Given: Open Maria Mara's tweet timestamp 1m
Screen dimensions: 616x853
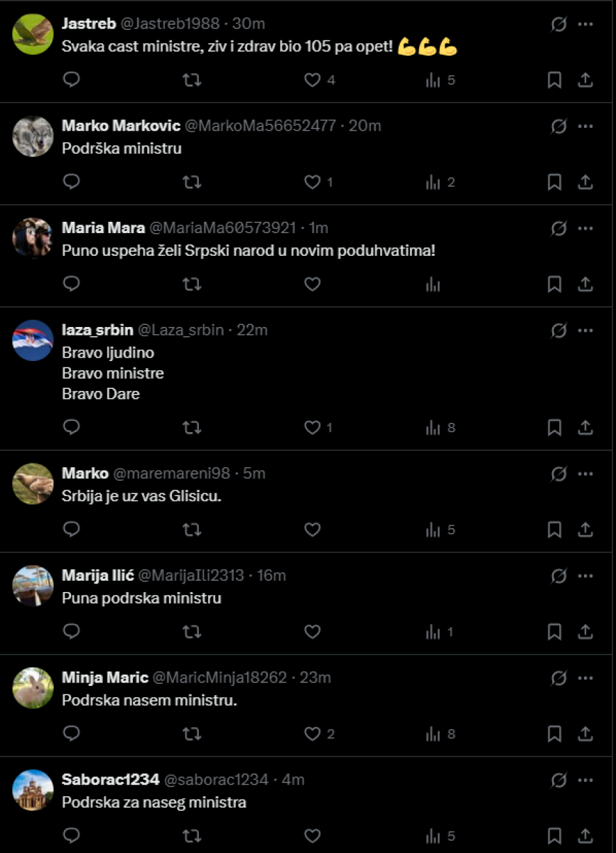Looking at the screenshot, I should [x=318, y=228].
